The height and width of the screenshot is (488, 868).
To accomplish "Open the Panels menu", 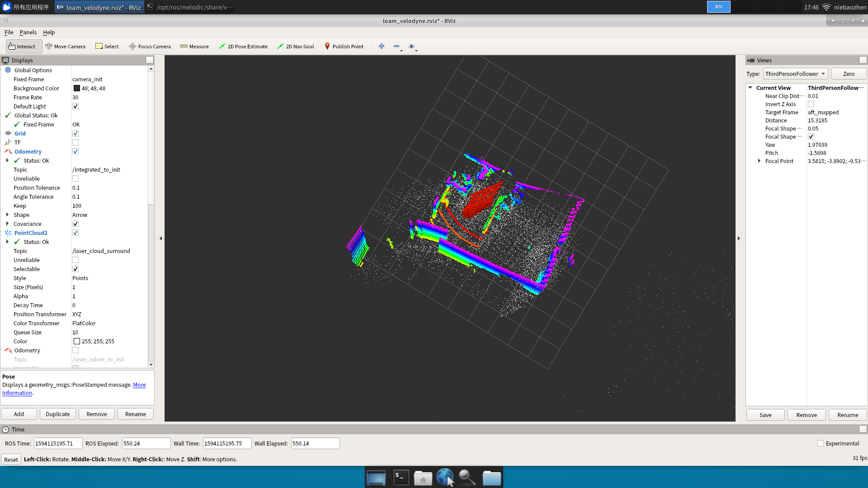I will 28,32.
